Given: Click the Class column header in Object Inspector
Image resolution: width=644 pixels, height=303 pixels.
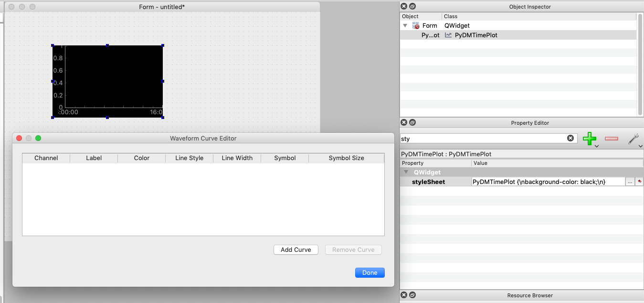Looking at the screenshot, I should click(x=539, y=16).
